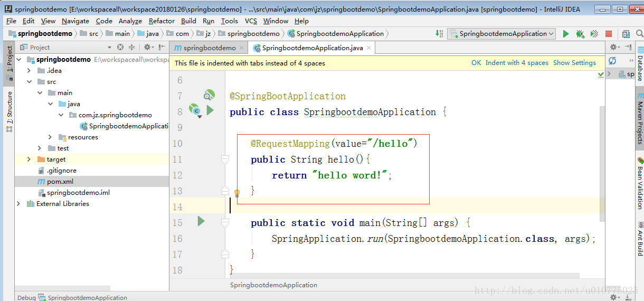Open the Build menu
The width and height of the screenshot is (644, 301).
pos(188,21)
